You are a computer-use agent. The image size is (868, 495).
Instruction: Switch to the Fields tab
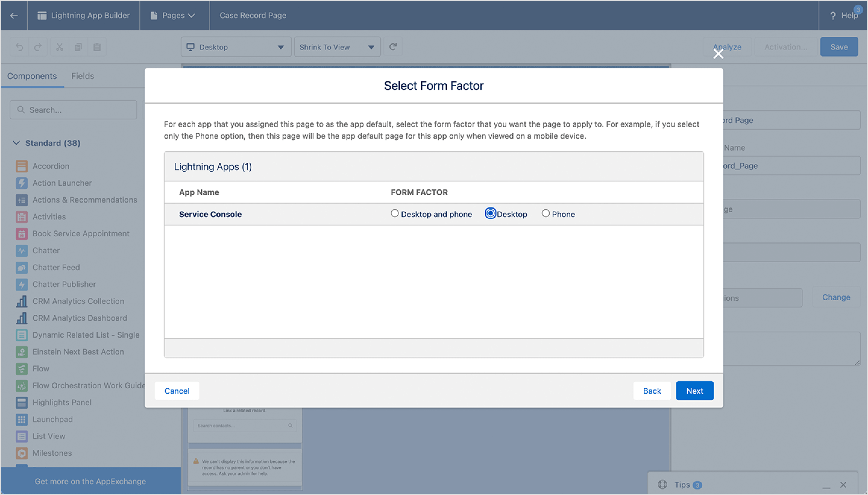(83, 76)
